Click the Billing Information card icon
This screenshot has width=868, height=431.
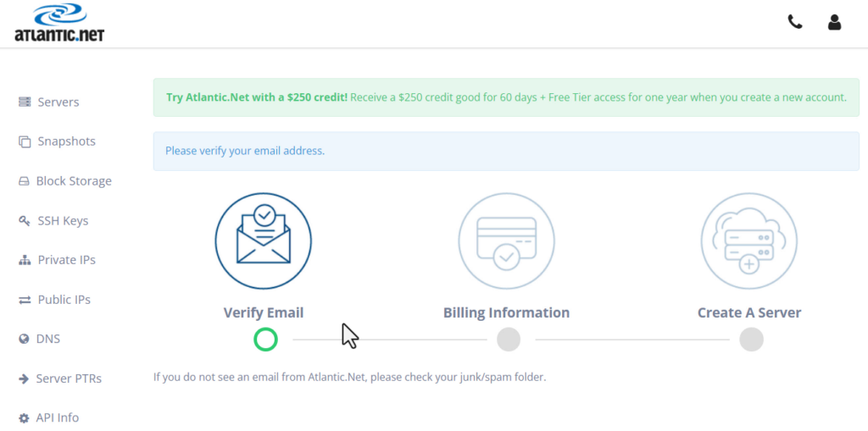coord(506,240)
